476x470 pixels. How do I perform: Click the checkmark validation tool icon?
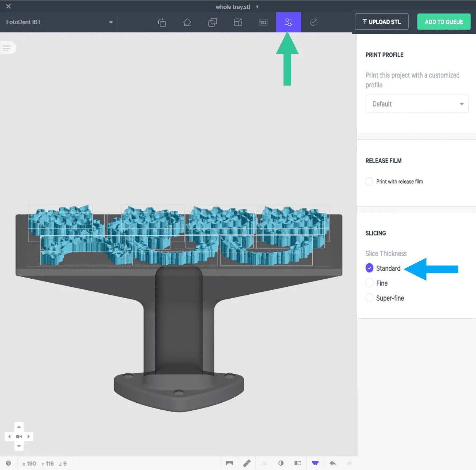(314, 22)
